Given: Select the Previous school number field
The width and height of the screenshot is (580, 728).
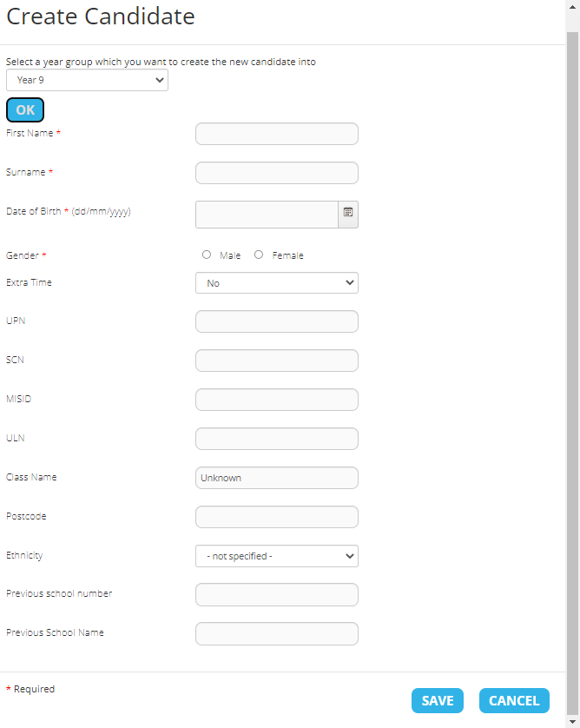Looking at the screenshot, I should [277, 595].
